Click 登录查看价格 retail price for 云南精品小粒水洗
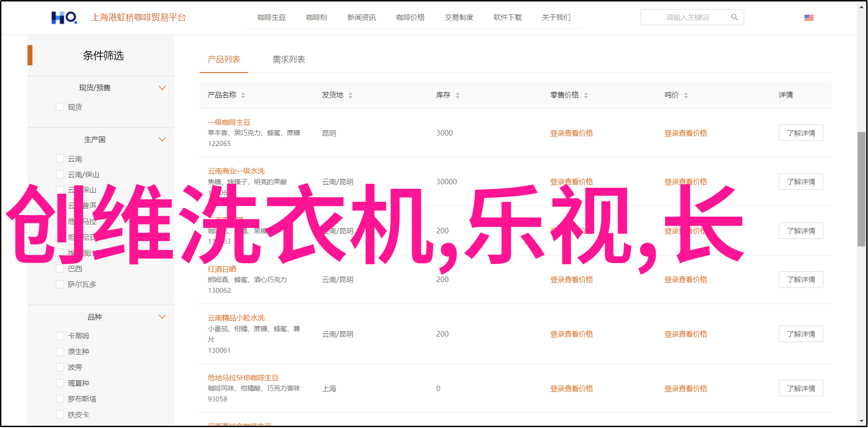The width and height of the screenshot is (868, 428). click(572, 334)
